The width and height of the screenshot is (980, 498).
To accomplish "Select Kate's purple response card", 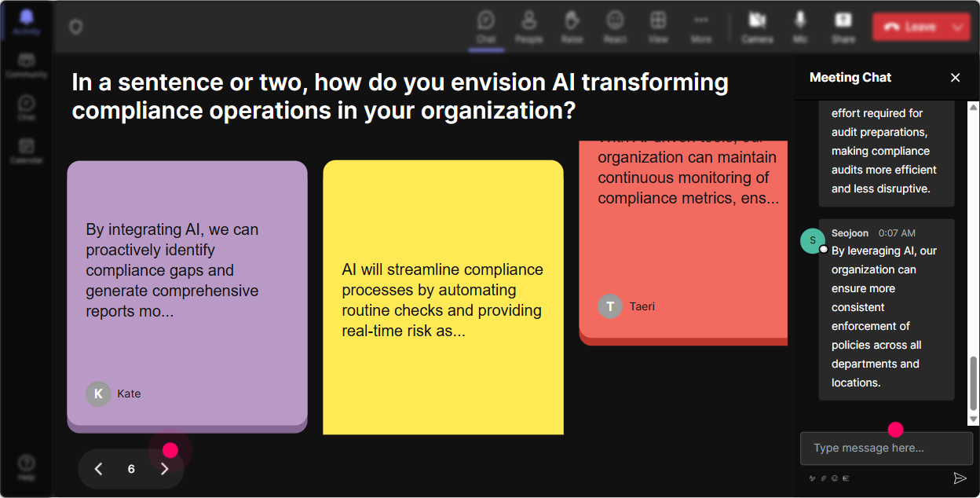I will pyautogui.click(x=187, y=297).
